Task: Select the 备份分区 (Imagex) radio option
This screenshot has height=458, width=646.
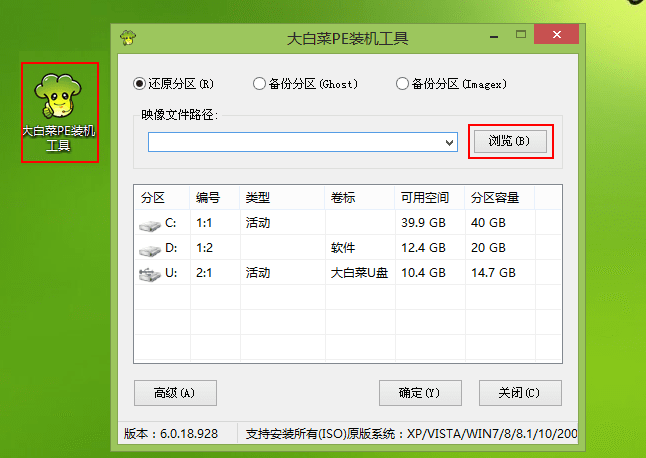Action: click(x=451, y=84)
